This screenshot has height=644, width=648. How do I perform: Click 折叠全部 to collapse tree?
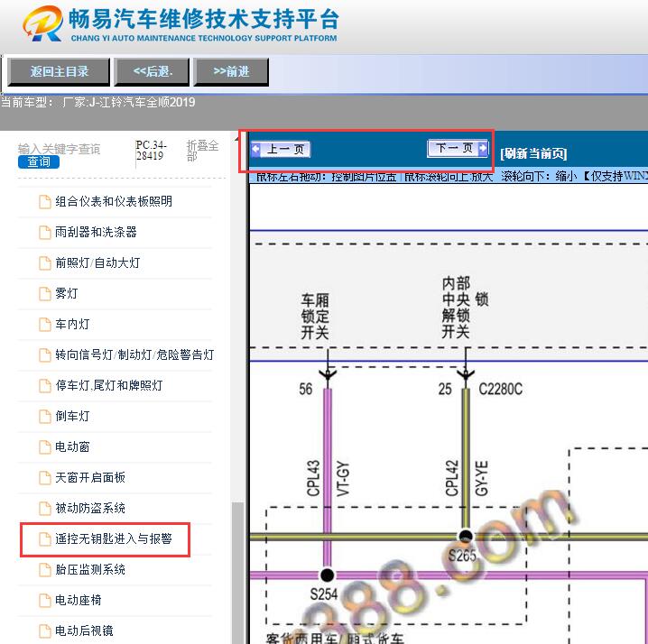[x=202, y=151]
